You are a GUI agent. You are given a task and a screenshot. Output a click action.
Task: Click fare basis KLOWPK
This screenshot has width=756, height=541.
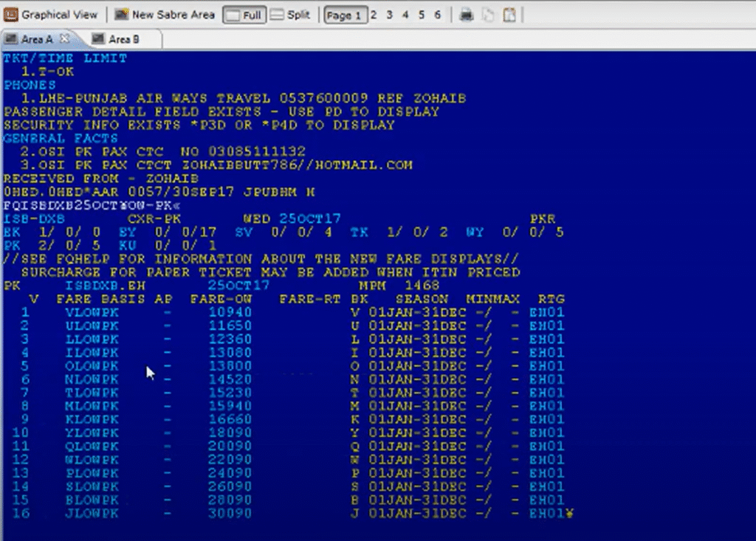tap(92, 420)
